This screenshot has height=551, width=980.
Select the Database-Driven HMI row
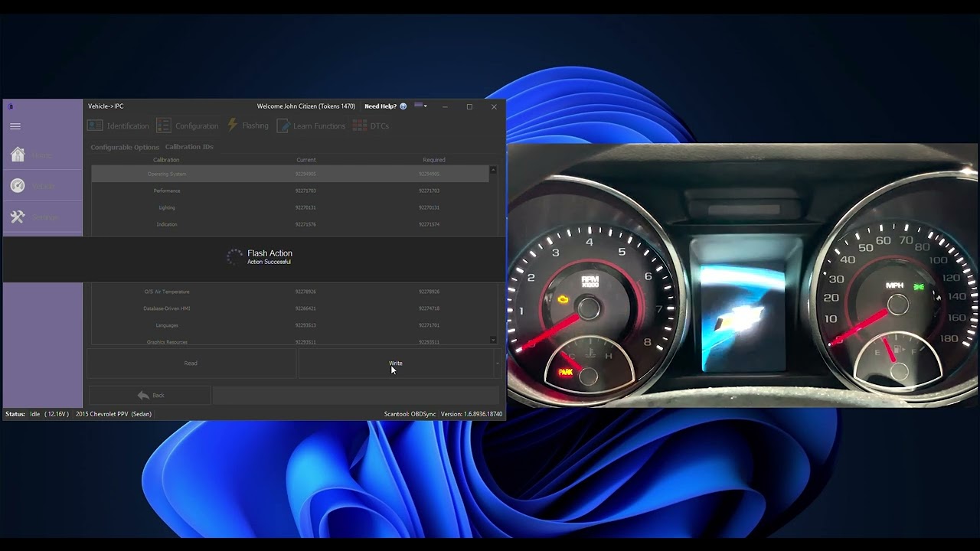[x=289, y=308]
